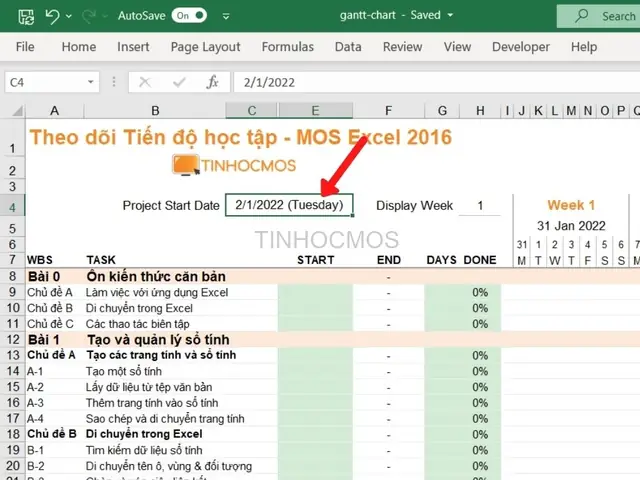Click the DONE column heading

[480, 260]
